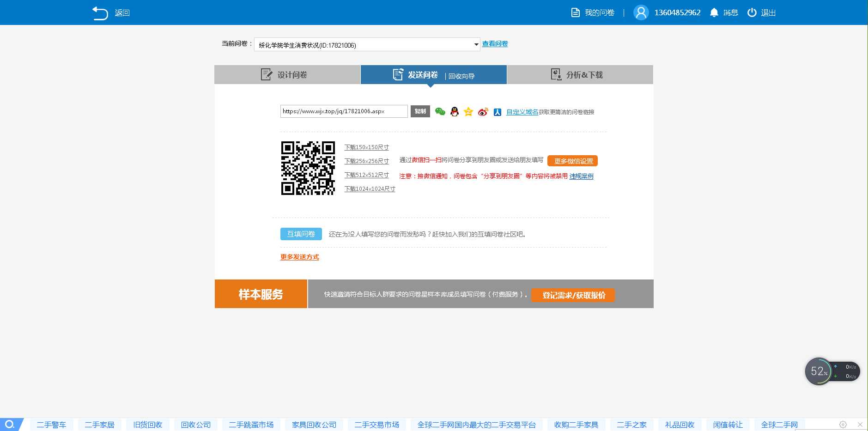Open the 二手警车 bottom link
Screen dimensions: 868x431
tap(52, 425)
